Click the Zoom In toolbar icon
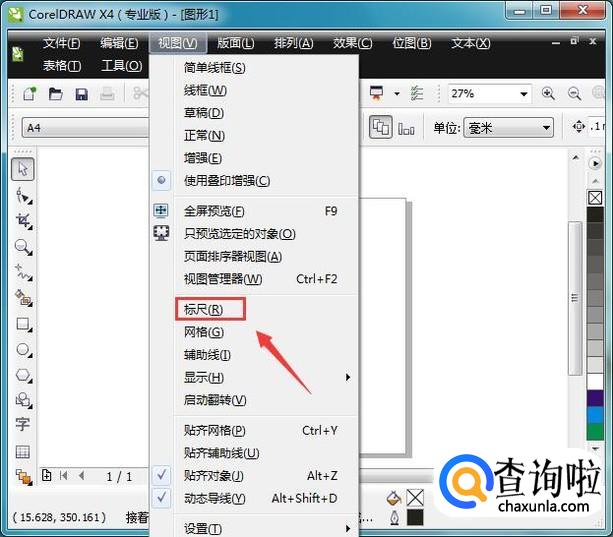The image size is (613, 537). (x=548, y=93)
